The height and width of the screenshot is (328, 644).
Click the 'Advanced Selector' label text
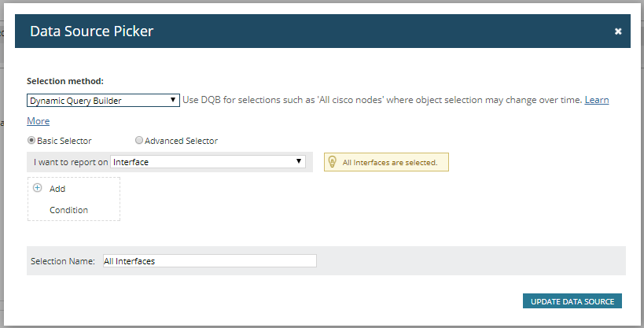pos(181,141)
